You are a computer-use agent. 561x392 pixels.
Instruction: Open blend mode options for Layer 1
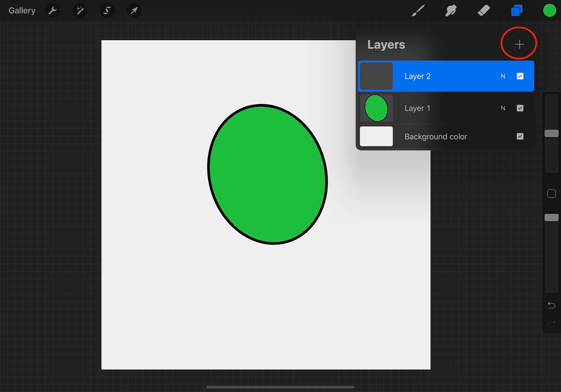pyautogui.click(x=503, y=108)
